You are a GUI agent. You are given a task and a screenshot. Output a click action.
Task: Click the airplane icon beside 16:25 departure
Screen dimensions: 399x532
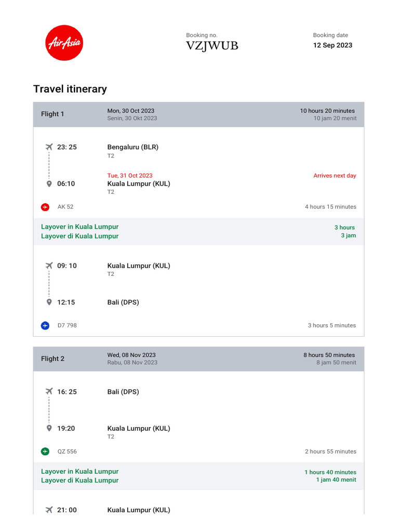click(49, 392)
